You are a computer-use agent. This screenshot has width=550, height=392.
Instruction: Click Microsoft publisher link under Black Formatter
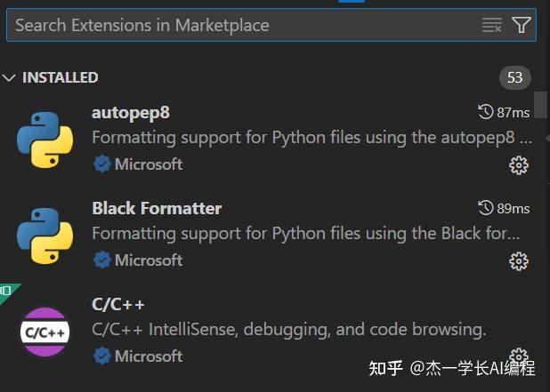(x=149, y=260)
